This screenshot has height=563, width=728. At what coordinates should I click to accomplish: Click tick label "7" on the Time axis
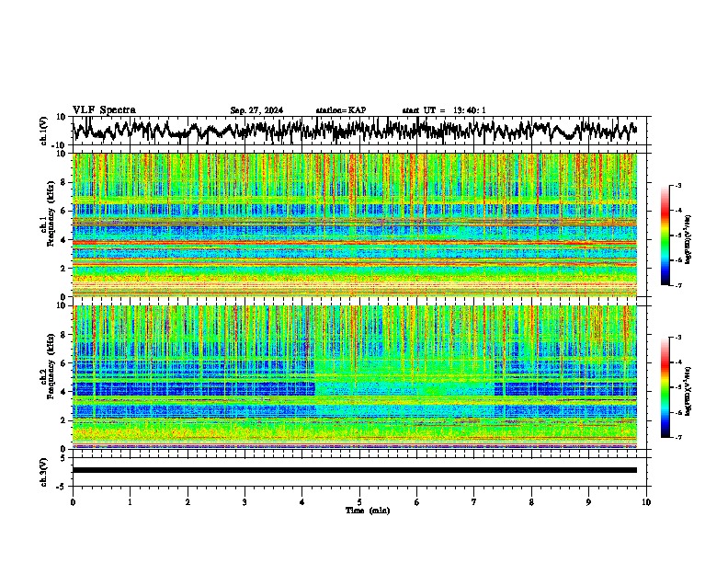coord(474,502)
